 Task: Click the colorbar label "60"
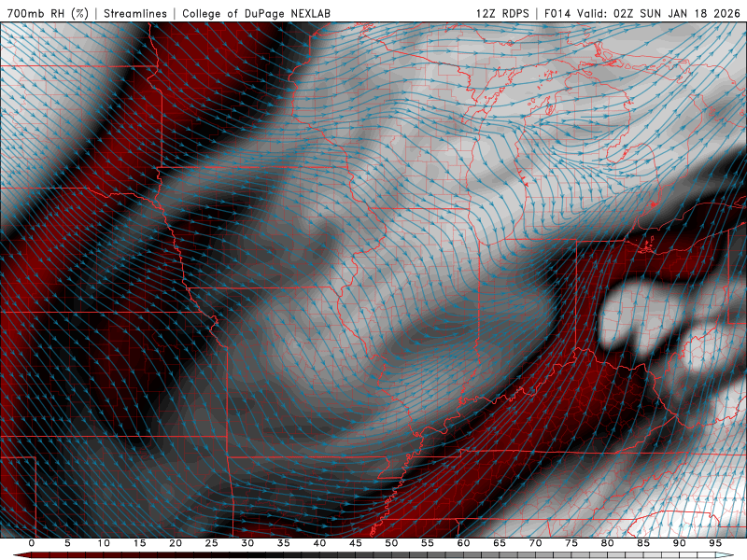click(463, 543)
